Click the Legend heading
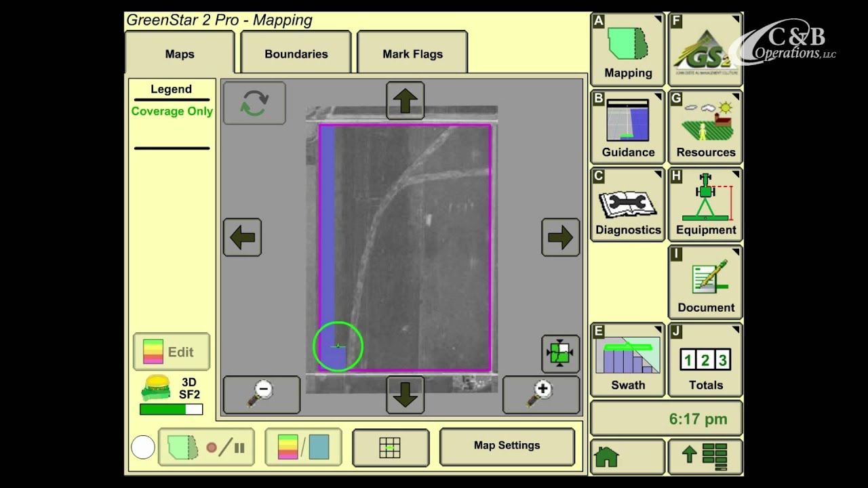The image size is (868, 488). click(171, 89)
